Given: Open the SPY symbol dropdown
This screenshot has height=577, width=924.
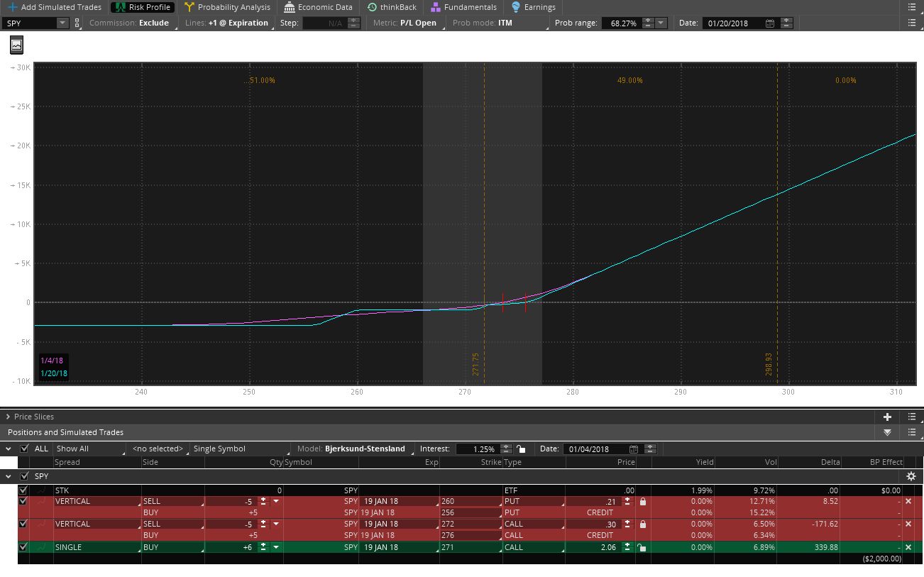Looking at the screenshot, I should click(62, 23).
